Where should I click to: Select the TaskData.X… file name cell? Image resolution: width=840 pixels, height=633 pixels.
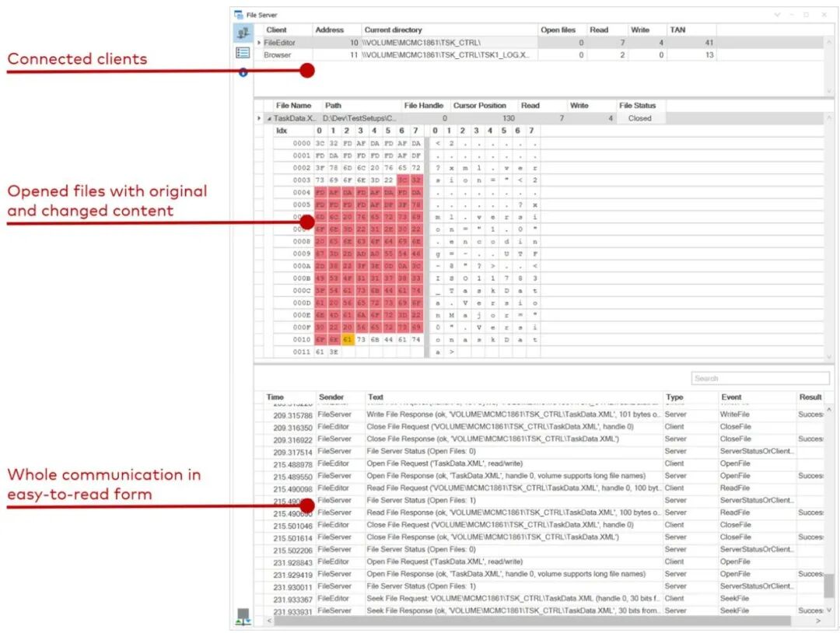[x=295, y=118]
